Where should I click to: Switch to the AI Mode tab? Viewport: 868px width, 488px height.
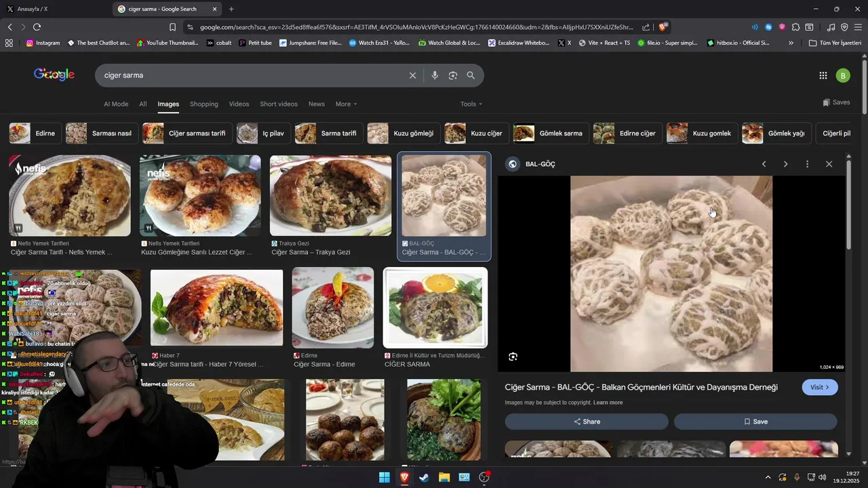click(116, 104)
